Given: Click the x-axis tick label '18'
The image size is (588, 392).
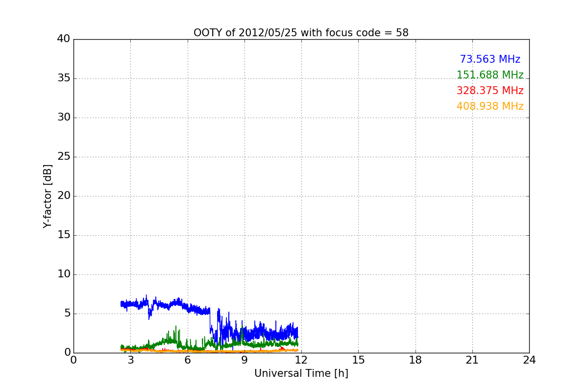Looking at the screenshot, I should [x=416, y=360].
